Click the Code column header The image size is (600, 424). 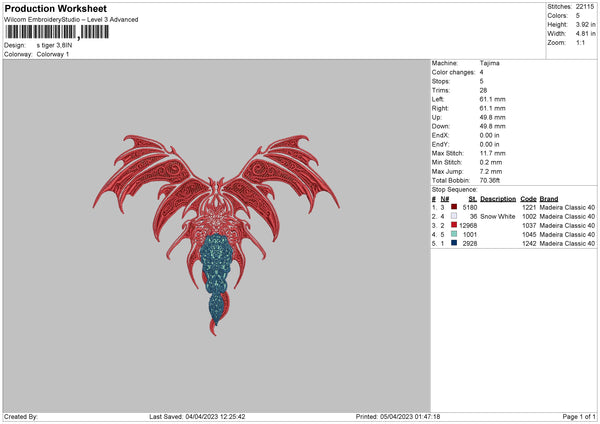pos(529,198)
